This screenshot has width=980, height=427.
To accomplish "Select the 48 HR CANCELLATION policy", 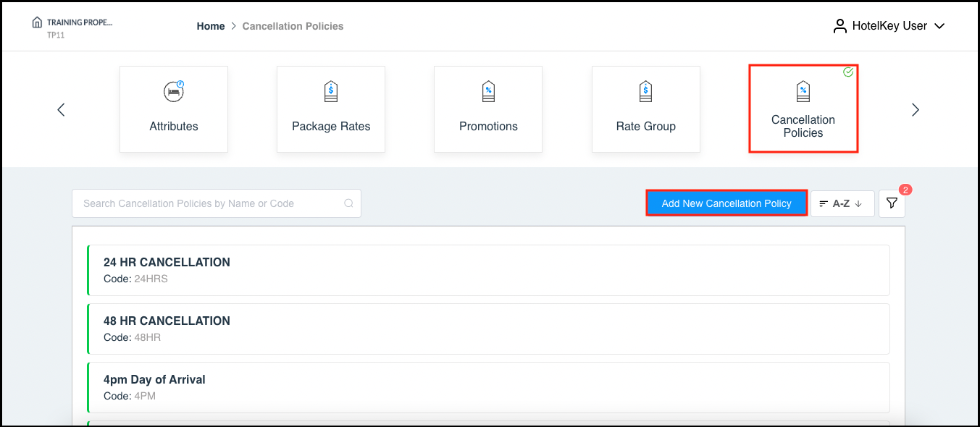I will [x=487, y=329].
